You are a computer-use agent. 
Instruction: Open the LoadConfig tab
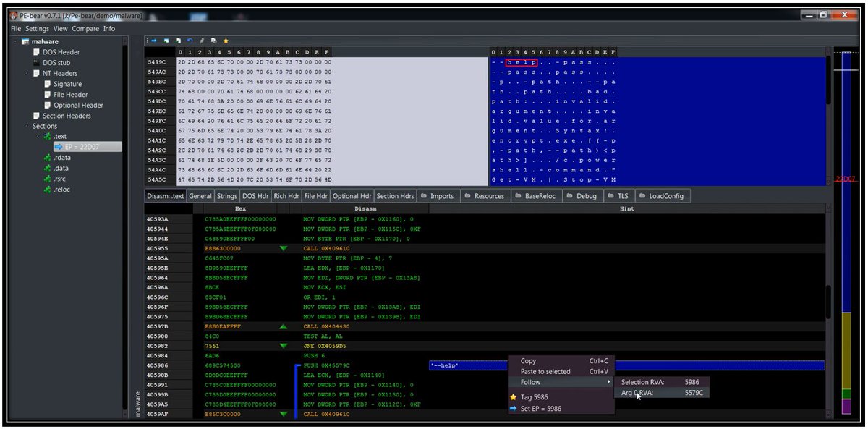click(x=661, y=196)
